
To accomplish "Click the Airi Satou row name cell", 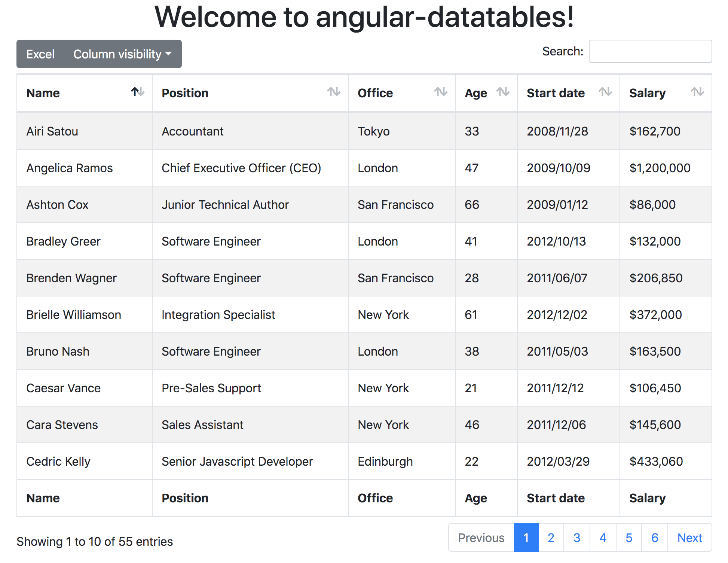I will [52, 131].
